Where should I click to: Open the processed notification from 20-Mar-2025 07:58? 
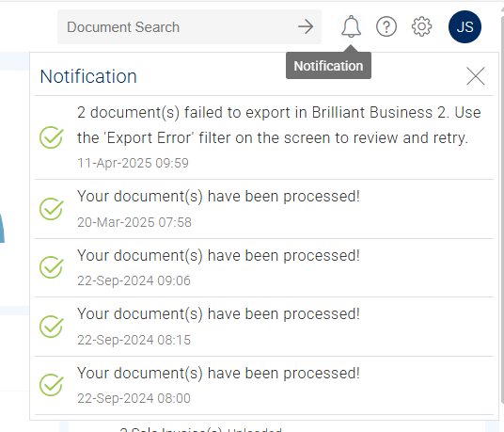(218, 196)
